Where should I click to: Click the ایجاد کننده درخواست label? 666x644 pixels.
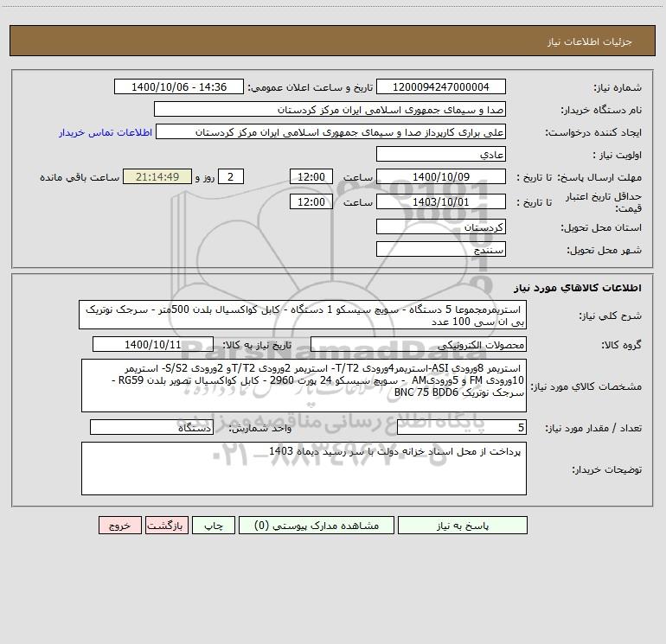coord(593,132)
